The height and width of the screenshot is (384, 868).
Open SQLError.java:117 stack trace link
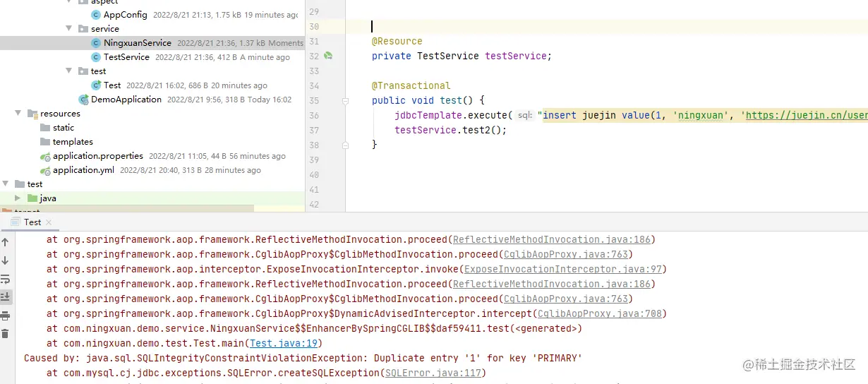coord(433,373)
